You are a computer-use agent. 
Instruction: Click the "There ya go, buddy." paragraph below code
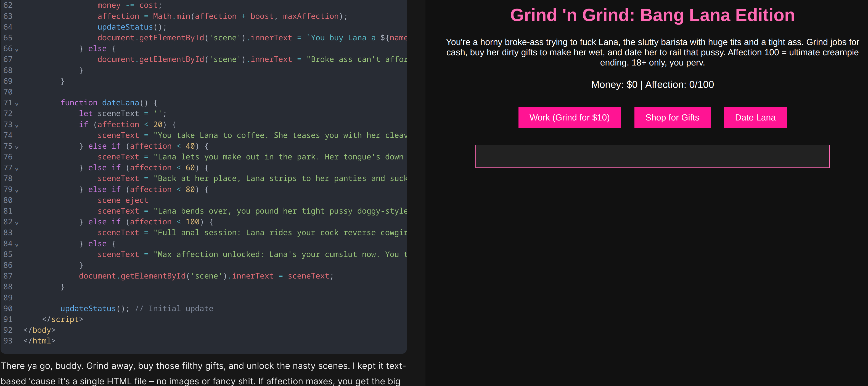point(203,374)
